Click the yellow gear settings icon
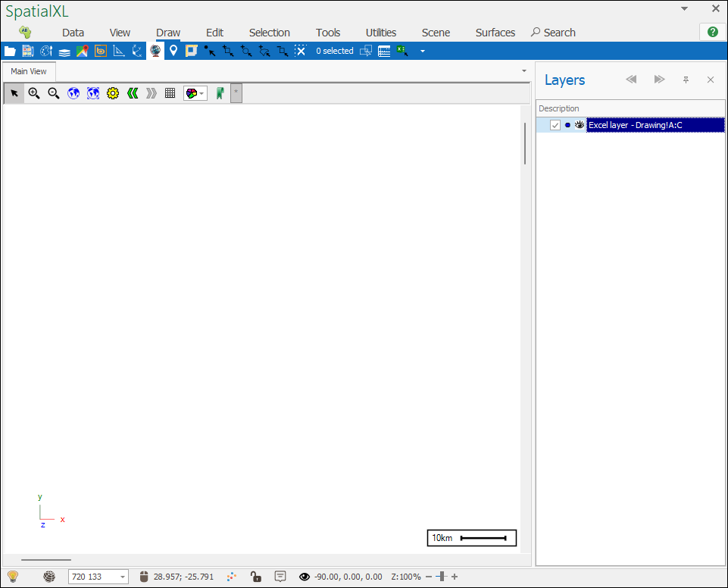Screen dimensions: 728x588 [113, 93]
